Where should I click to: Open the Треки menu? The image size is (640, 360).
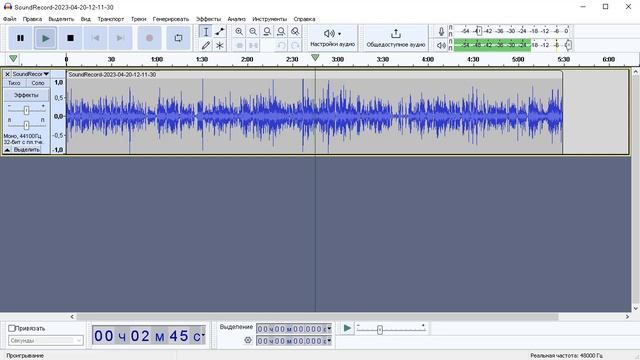[x=138, y=19]
